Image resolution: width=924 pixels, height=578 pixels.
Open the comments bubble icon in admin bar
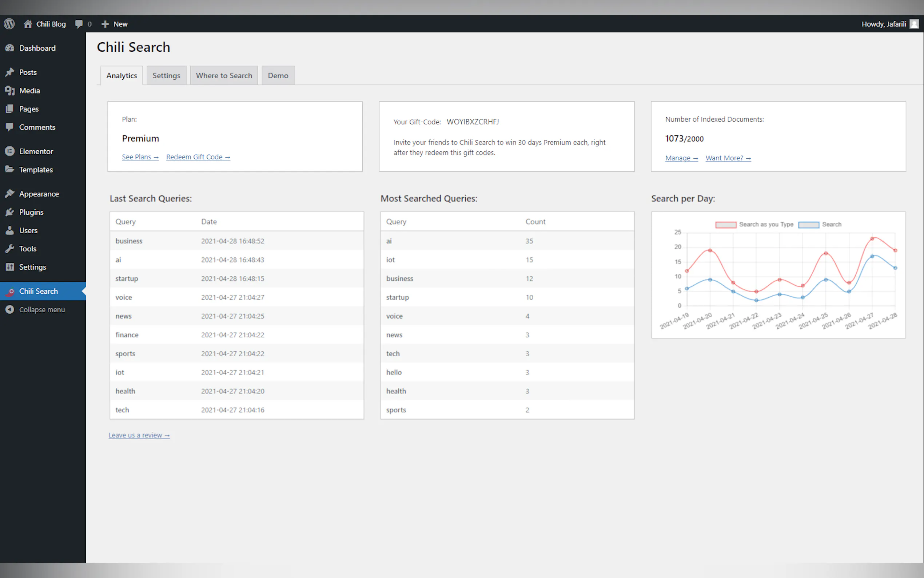[79, 24]
